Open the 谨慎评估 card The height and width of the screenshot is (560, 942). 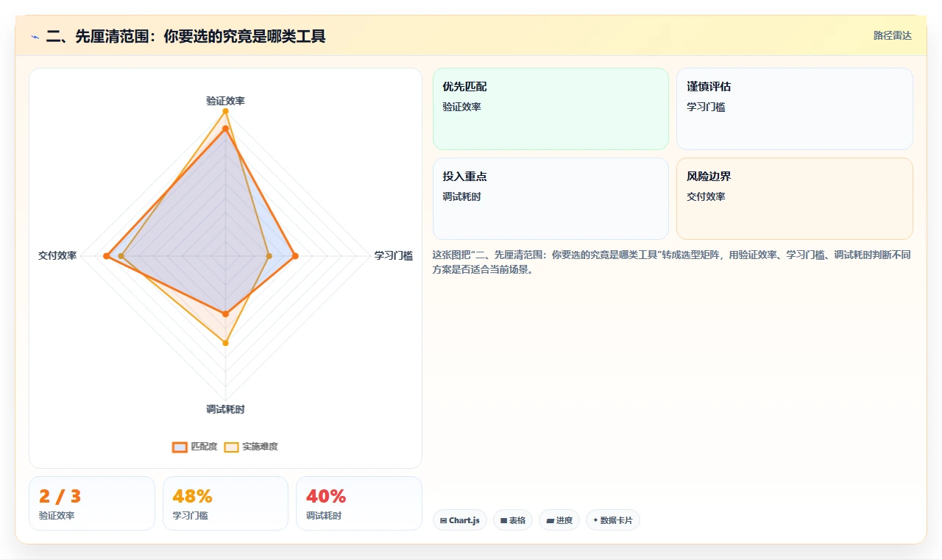tap(795, 109)
